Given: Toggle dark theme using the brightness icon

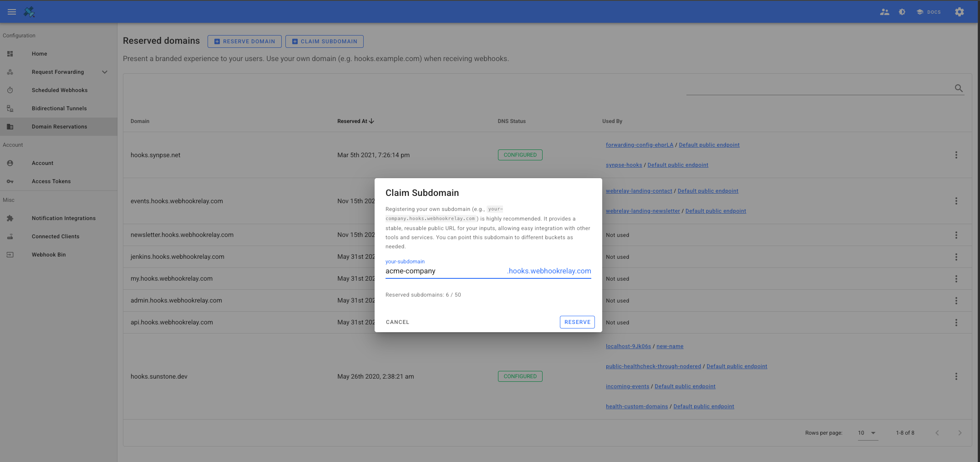Looking at the screenshot, I should click(x=902, y=11).
